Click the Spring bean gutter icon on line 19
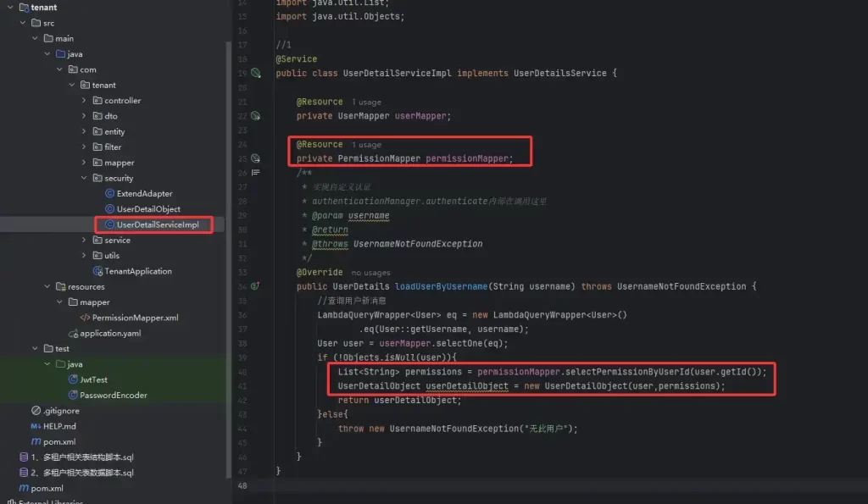 pos(255,74)
